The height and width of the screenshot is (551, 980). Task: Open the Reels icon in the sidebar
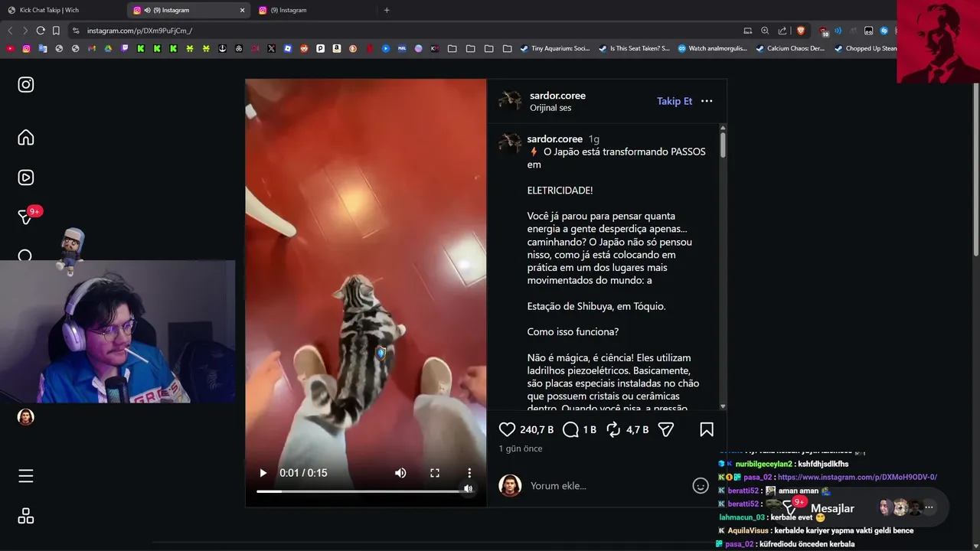pyautogui.click(x=26, y=178)
